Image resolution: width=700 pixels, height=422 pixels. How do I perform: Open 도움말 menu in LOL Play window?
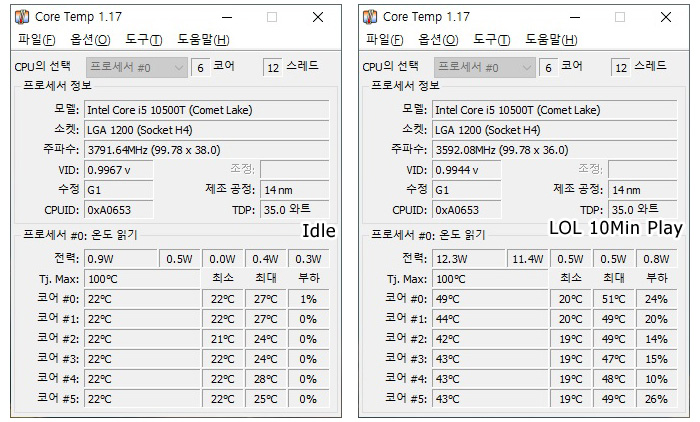(551, 40)
